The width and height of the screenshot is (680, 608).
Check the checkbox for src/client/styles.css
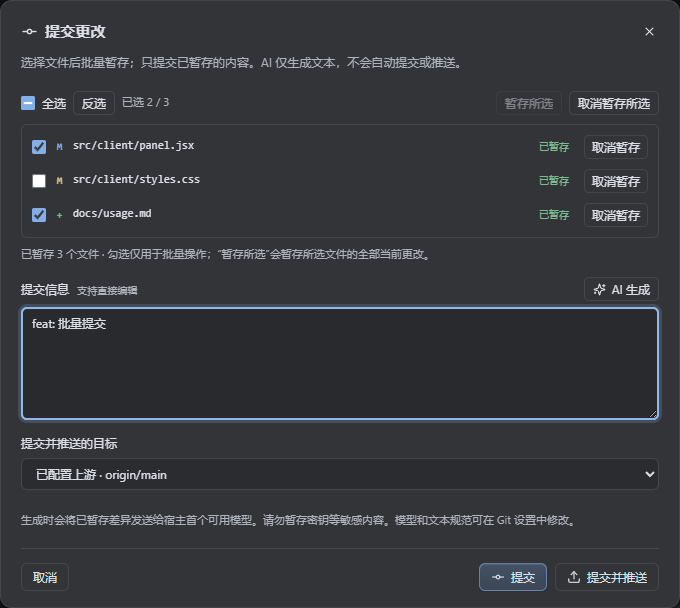pos(39,181)
